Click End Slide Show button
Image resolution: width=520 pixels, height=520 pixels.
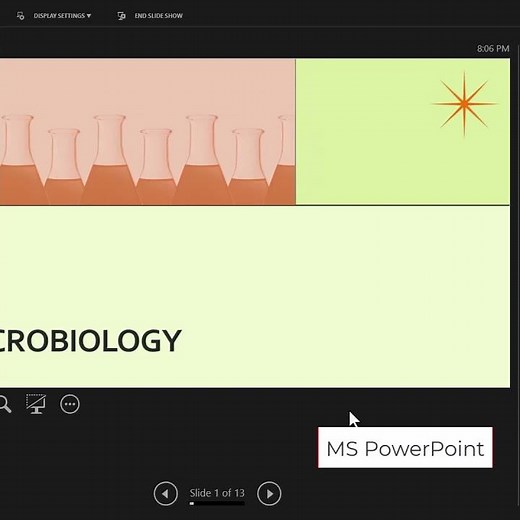(x=158, y=16)
